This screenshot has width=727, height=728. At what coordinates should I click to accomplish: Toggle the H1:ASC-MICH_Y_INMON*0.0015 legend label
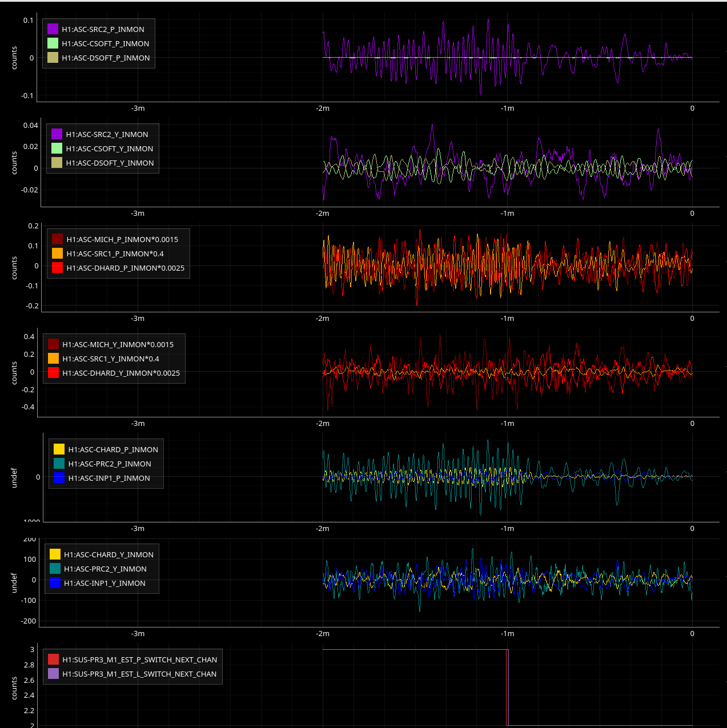pos(118,344)
